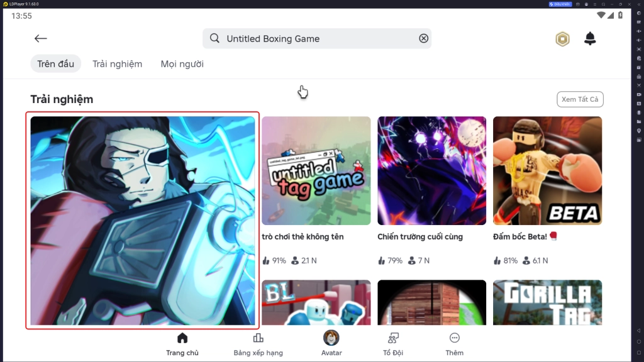
Task: Click LDPlayer scissors screenshot icon
Action: point(639,85)
